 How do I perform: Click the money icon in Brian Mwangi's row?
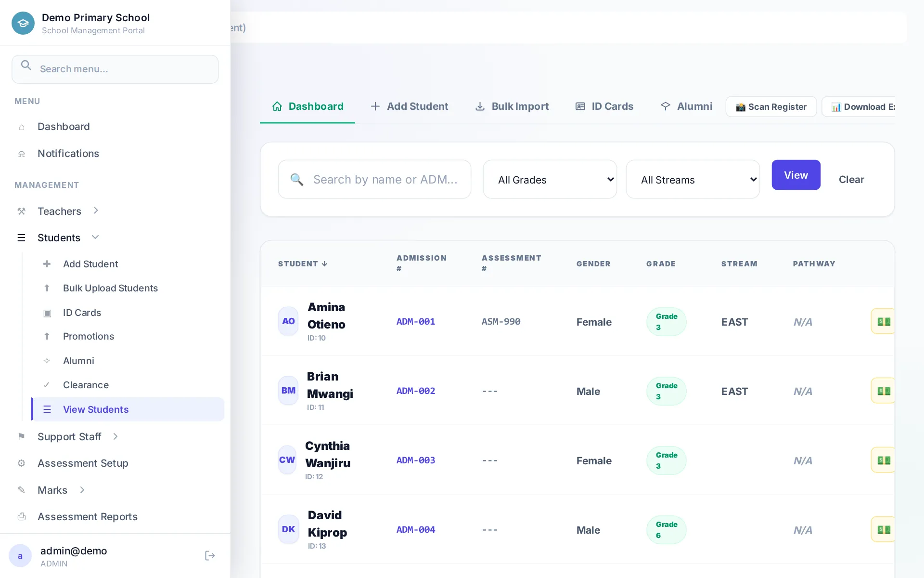point(883,391)
